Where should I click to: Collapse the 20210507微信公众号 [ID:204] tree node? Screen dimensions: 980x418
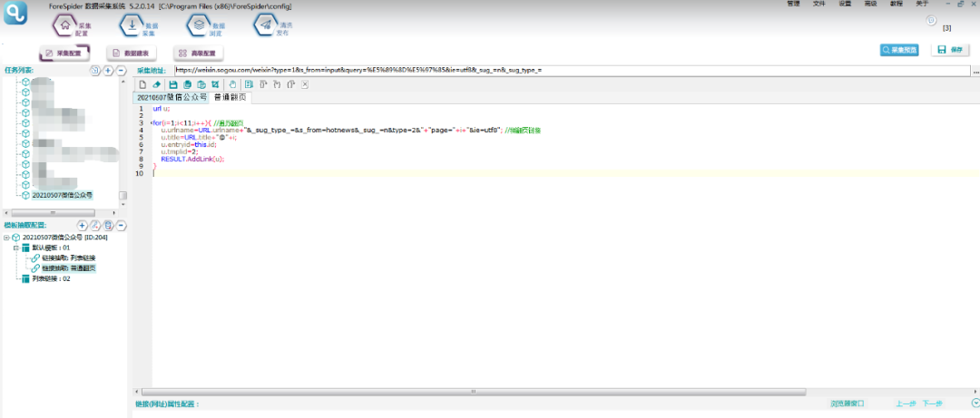coord(6,238)
